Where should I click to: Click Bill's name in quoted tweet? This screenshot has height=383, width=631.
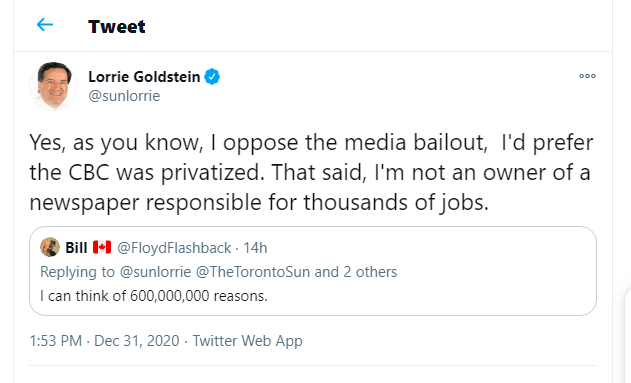coord(76,248)
